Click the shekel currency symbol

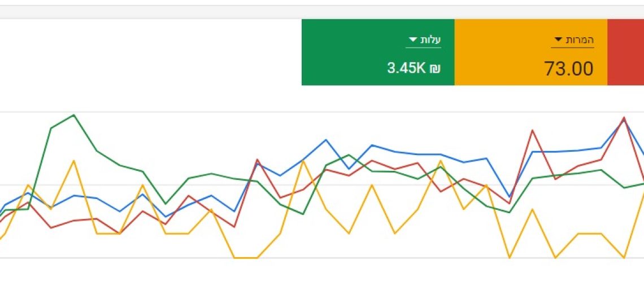click(434, 69)
